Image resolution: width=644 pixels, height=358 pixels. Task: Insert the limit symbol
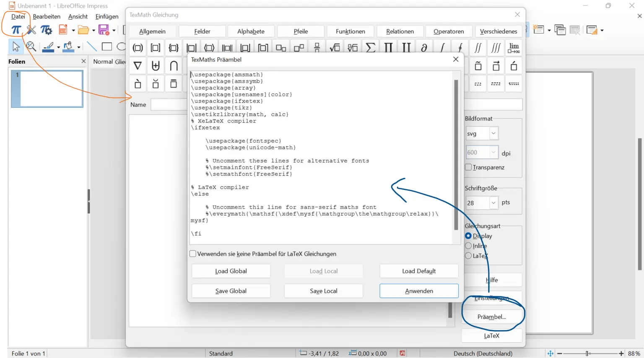click(514, 48)
